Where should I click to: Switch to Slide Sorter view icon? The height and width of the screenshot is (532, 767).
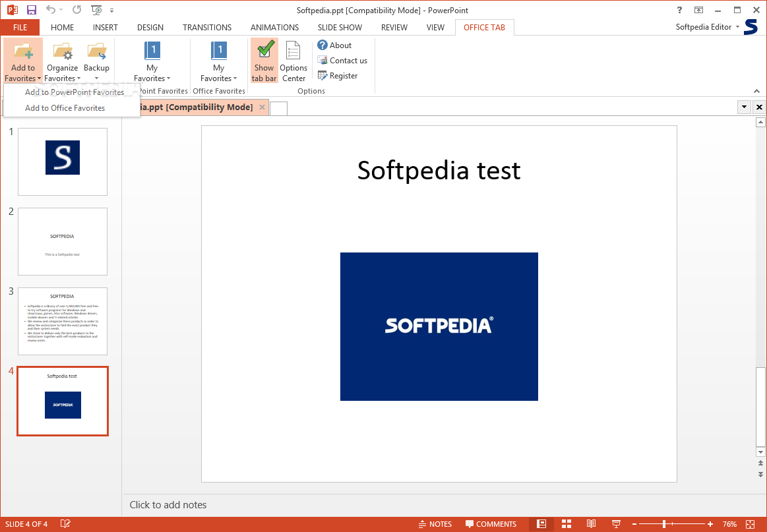pos(567,523)
